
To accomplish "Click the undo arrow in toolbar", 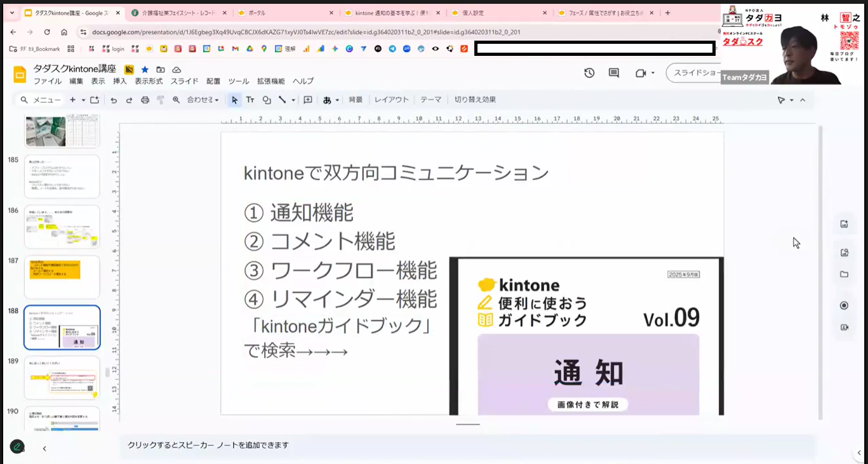I will (114, 100).
